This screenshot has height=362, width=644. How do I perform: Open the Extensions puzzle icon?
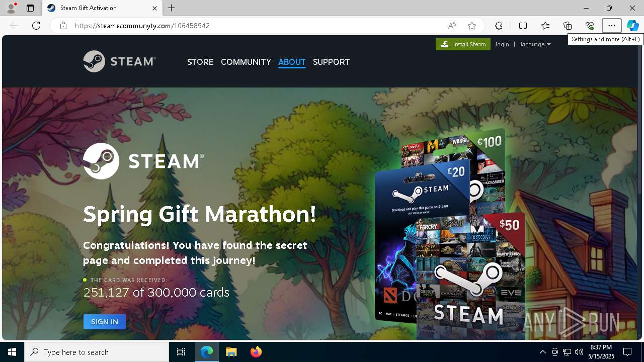499,26
